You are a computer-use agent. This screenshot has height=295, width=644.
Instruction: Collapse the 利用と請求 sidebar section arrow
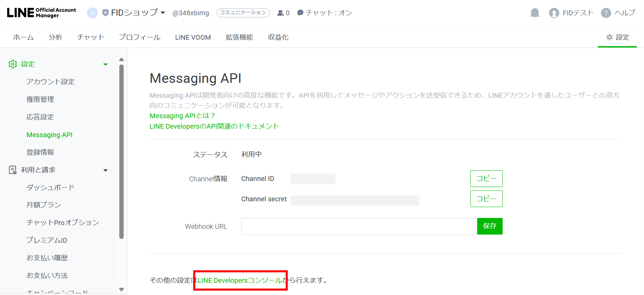(x=106, y=170)
